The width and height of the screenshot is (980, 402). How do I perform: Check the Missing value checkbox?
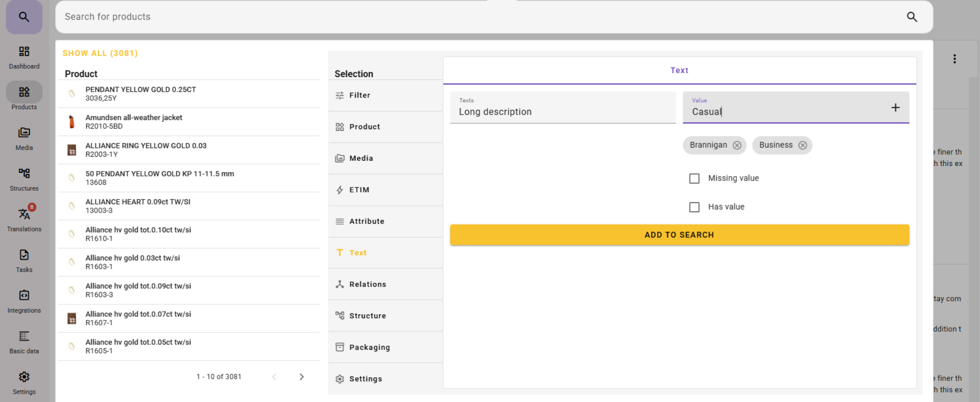pyautogui.click(x=694, y=178)
